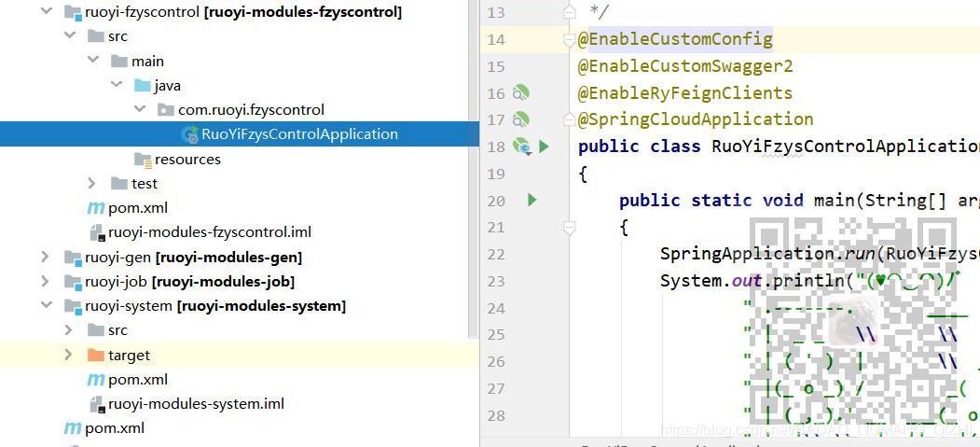Click the ruoyi-gen module icon
The width and height of the screenshot is (980, 447).
73,257
